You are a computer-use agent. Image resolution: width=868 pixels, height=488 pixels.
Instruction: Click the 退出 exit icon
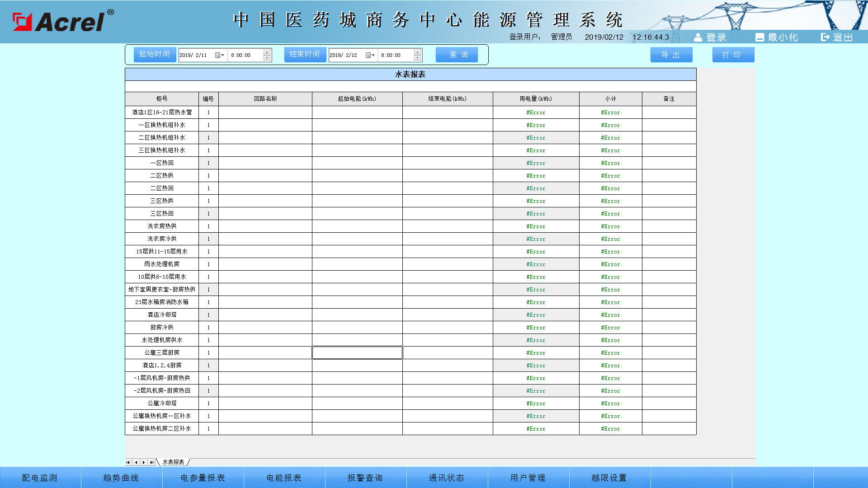pyautogui.click(x=826, y=38)
